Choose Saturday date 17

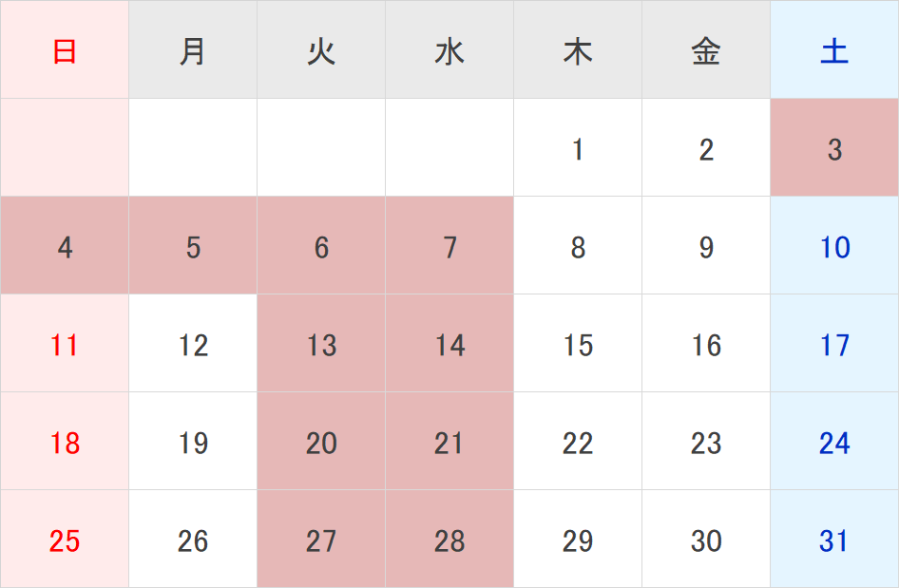(x=834, y=344)
